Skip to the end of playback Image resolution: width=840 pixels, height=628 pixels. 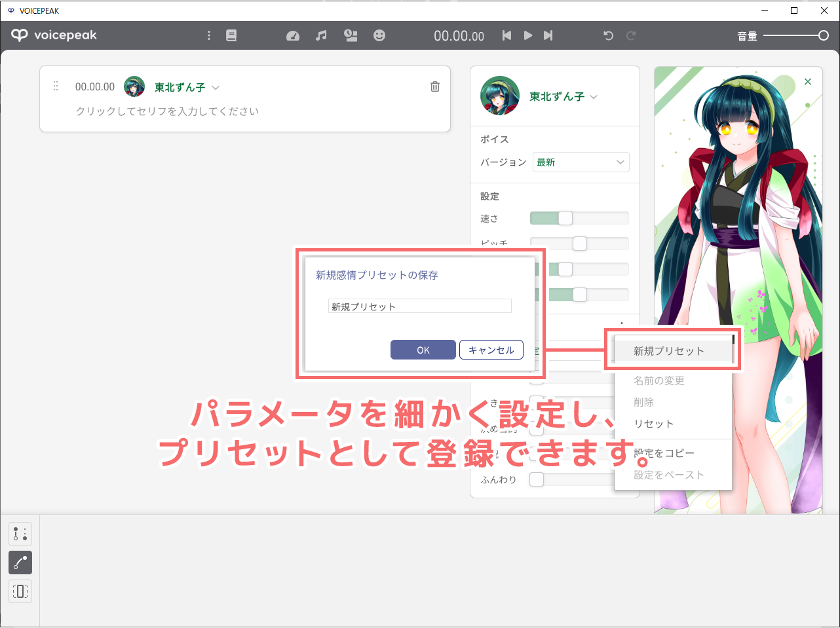548,35
